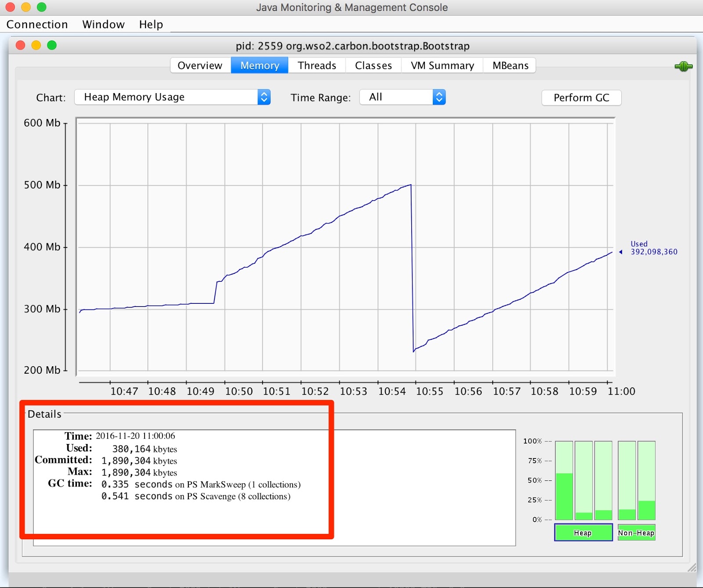Select the middle heap memory pool bar
Image resolution: width=703 pixels, height=588 pixels.
583,480
